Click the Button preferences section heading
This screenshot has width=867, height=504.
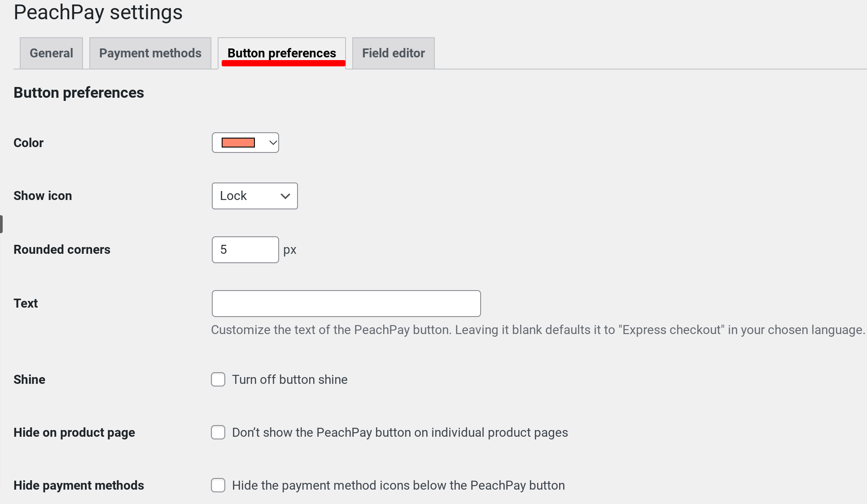coord(79,92)
